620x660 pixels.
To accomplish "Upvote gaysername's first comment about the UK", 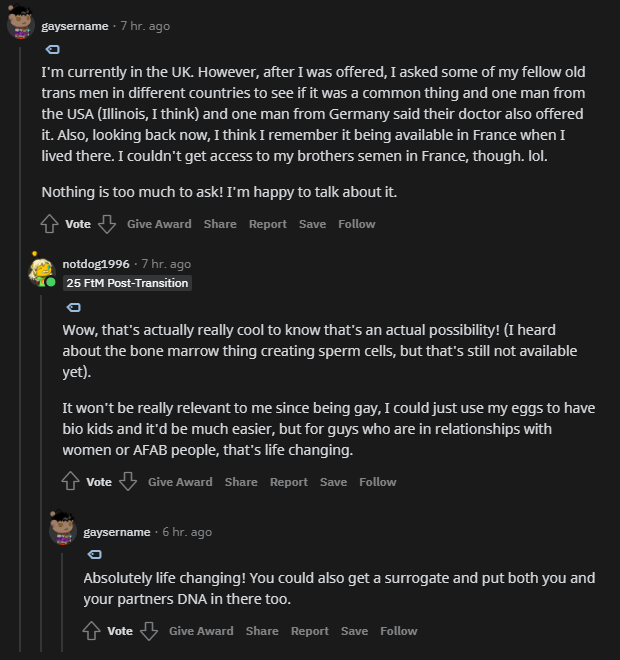I will click(49, 224).
